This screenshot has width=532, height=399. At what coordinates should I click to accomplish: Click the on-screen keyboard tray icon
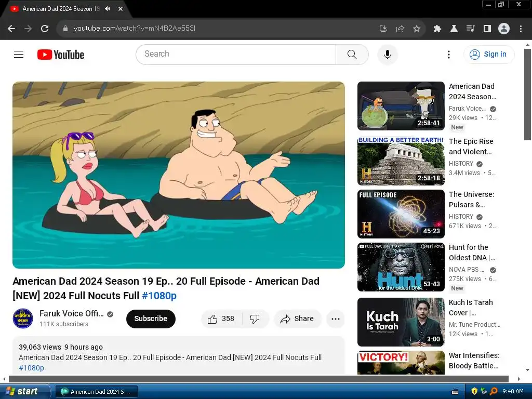coord(455,392)
